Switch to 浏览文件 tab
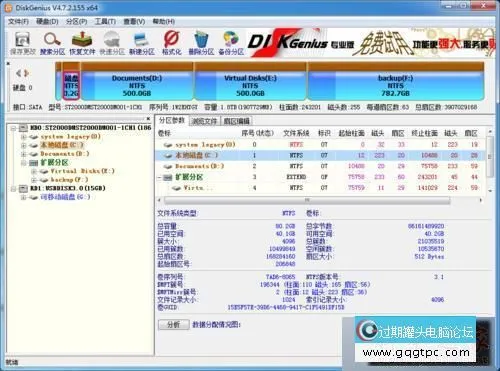This screenshot has width=500, height=371. click(204, 121)
